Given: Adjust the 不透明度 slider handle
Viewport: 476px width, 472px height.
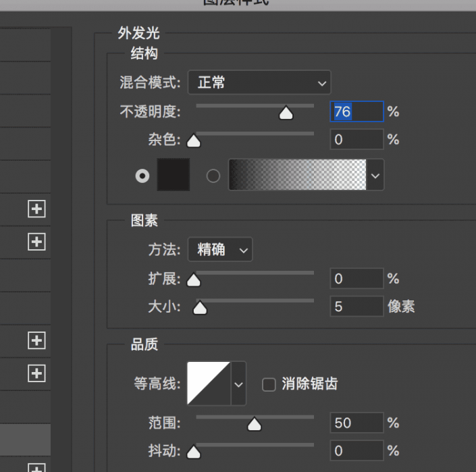Looking at the screenshot, I should (x=286, y=112).
